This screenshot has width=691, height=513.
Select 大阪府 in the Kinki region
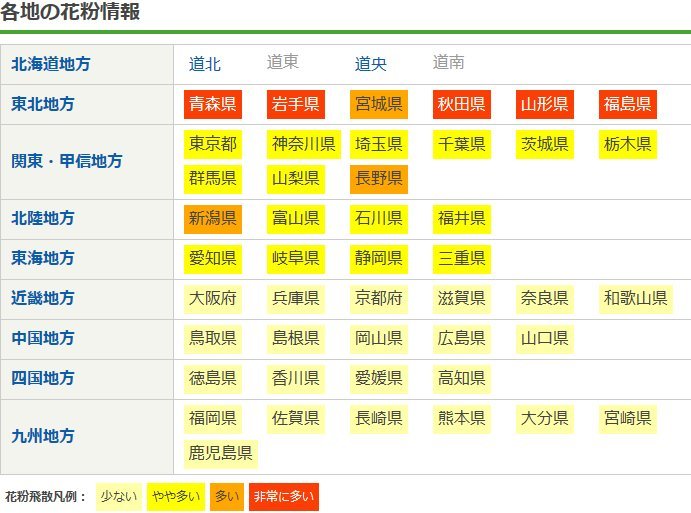[212, 298]
